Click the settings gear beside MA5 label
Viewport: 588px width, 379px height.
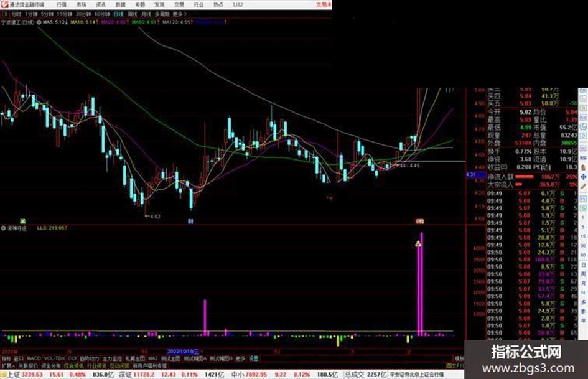point(39,22)
